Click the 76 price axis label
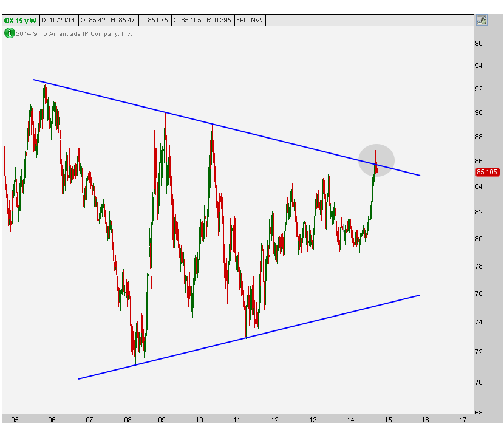The width and height of the screenshot is (504, 438). 479,293
